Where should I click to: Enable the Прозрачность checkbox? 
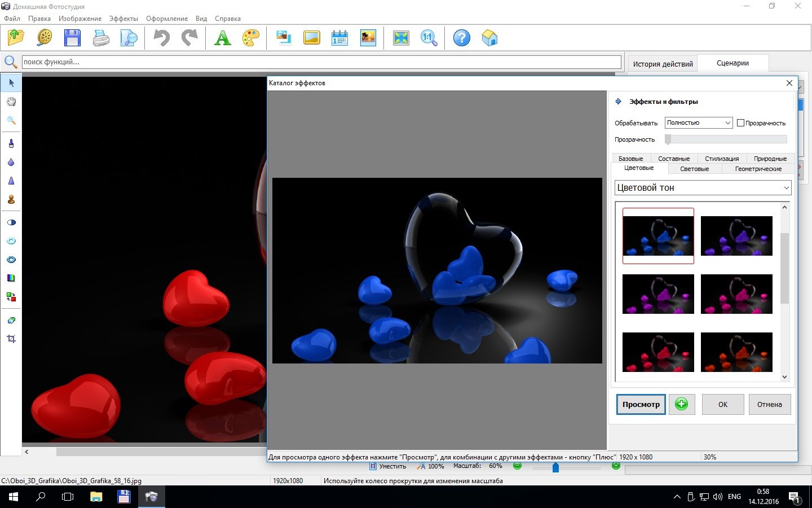click(741, 123)
